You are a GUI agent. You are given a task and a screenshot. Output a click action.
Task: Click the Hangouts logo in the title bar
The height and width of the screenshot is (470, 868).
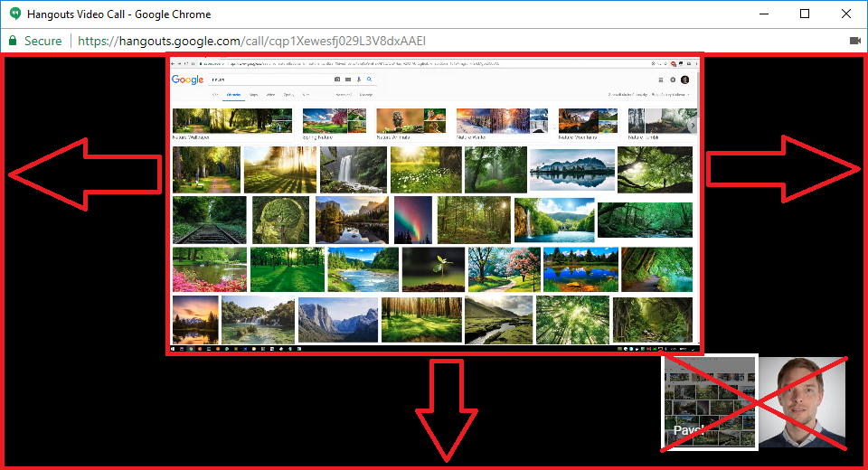15,14
